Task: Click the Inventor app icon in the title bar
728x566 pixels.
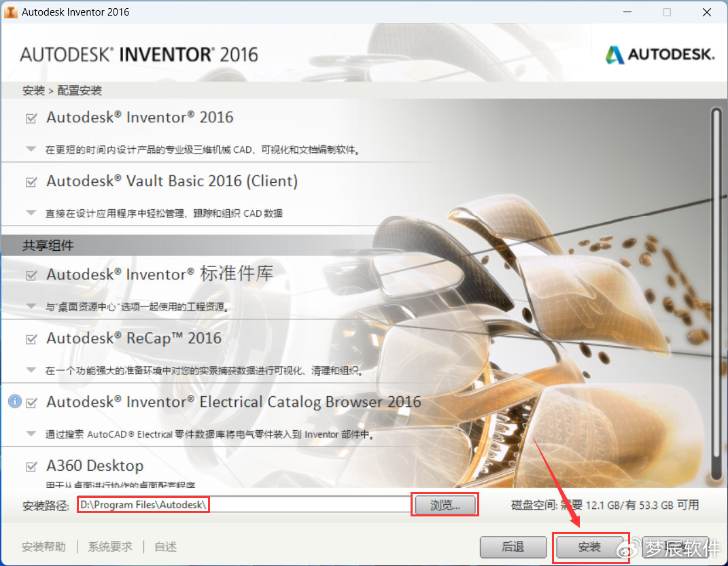Action: (x=10, y=12)
